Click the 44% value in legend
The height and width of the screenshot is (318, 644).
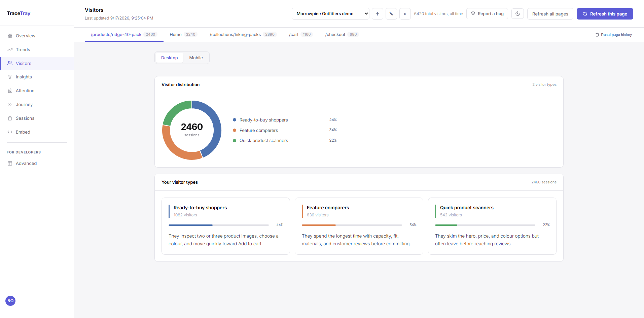pos(333,120)
